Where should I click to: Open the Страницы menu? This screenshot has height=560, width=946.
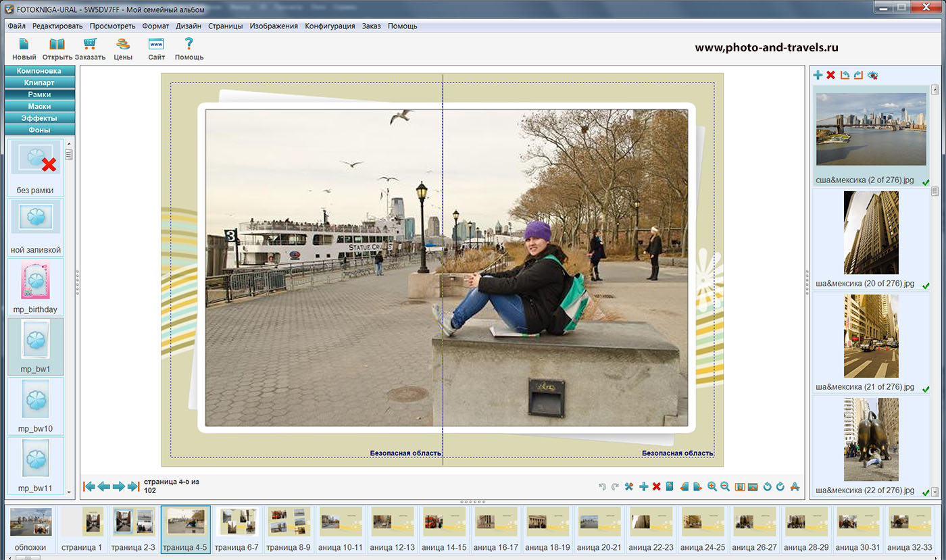225,26
